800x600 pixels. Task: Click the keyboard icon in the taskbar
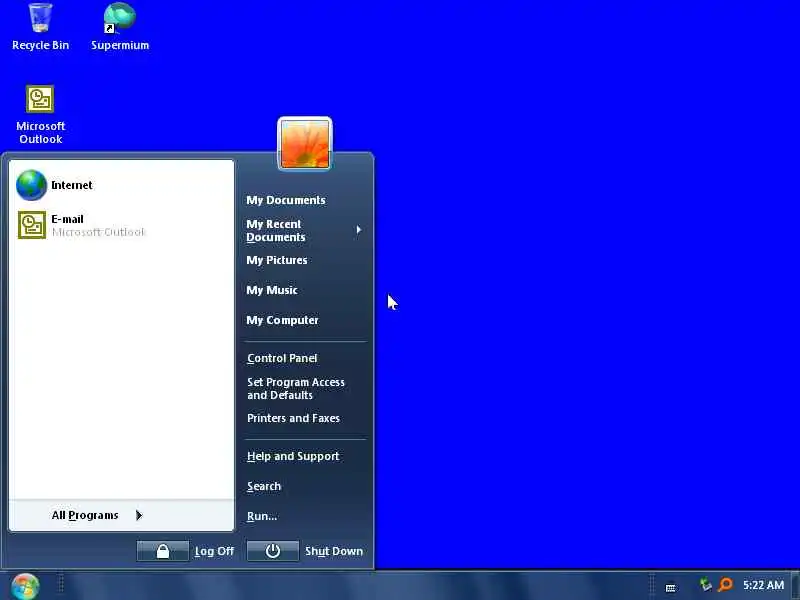(671, 588)
